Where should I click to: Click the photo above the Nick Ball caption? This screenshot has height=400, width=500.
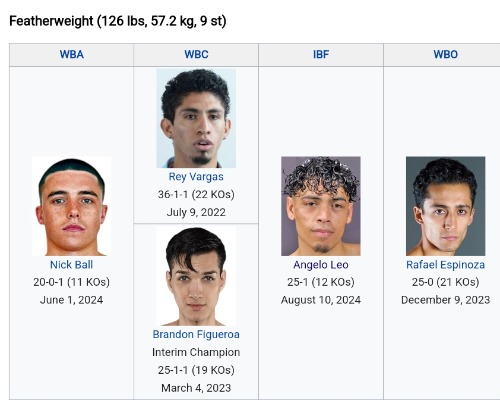click(71, 206)
